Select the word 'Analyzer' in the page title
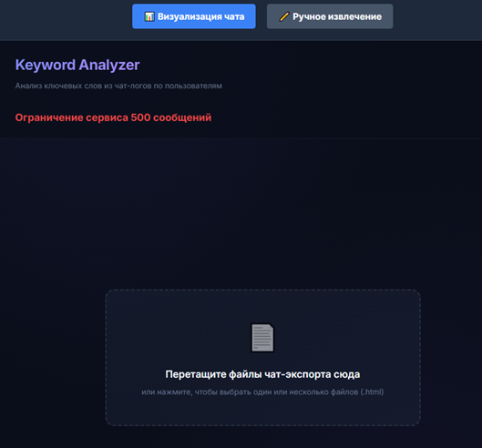The image size is (482, 448). 109,66
